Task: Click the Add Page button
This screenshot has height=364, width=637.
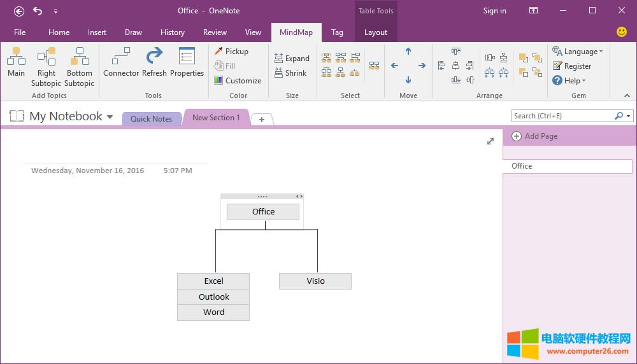Action: click(535, 136)
